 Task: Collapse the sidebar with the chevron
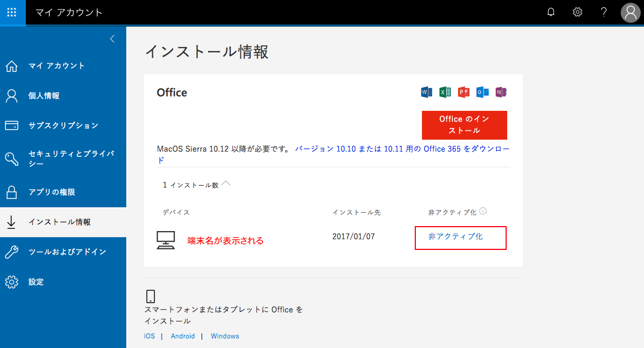112,39
